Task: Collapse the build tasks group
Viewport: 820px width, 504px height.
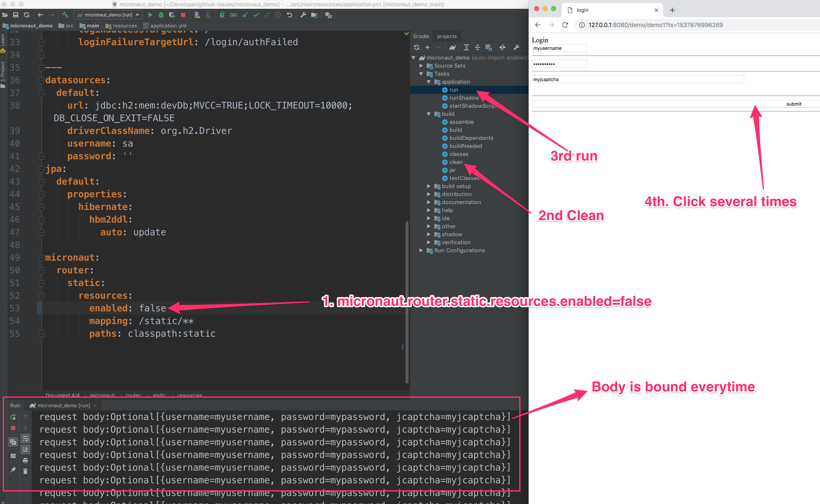Action: [x=429, y=114]
